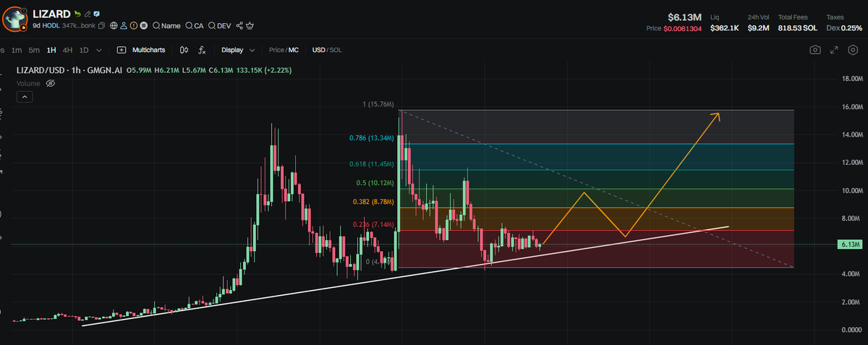Click the LIZARD token avatar image
Screen dimensions: 868x345
click(x=14, y=20)
